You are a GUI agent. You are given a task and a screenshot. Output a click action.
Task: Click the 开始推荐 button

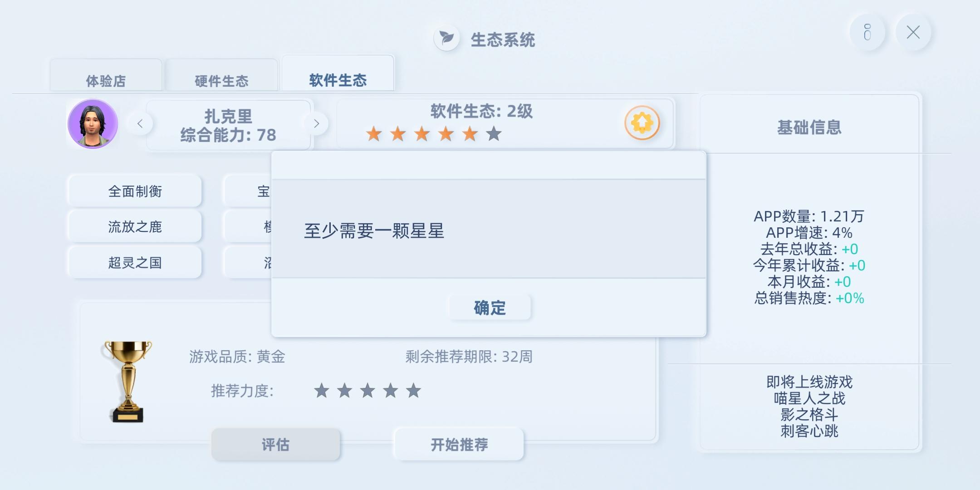tap(459, 445)
